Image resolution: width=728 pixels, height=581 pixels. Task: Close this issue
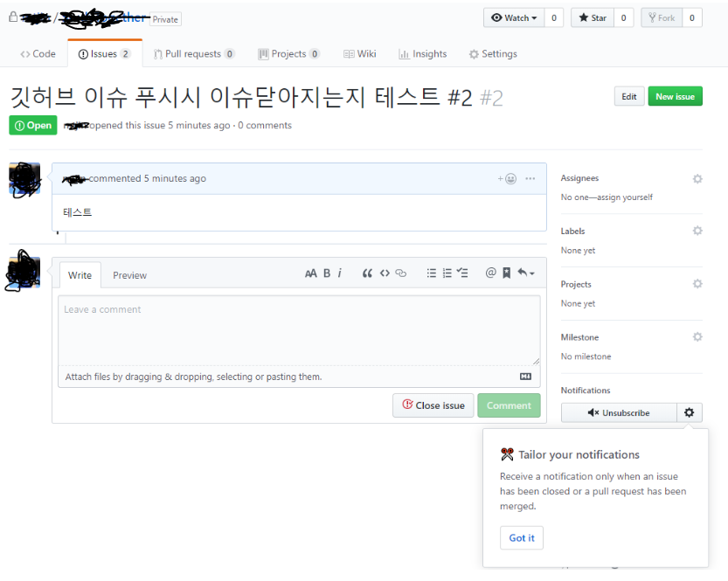coord(433,405)
